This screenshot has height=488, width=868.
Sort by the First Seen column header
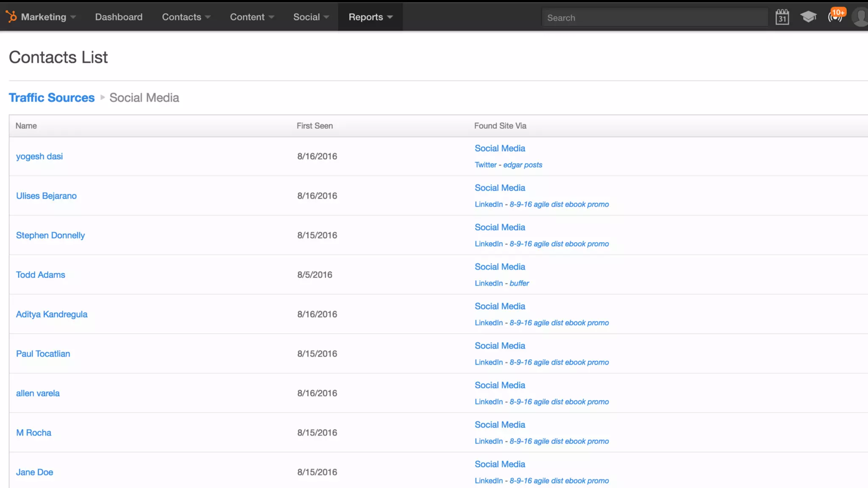click(x=314, y=126)
